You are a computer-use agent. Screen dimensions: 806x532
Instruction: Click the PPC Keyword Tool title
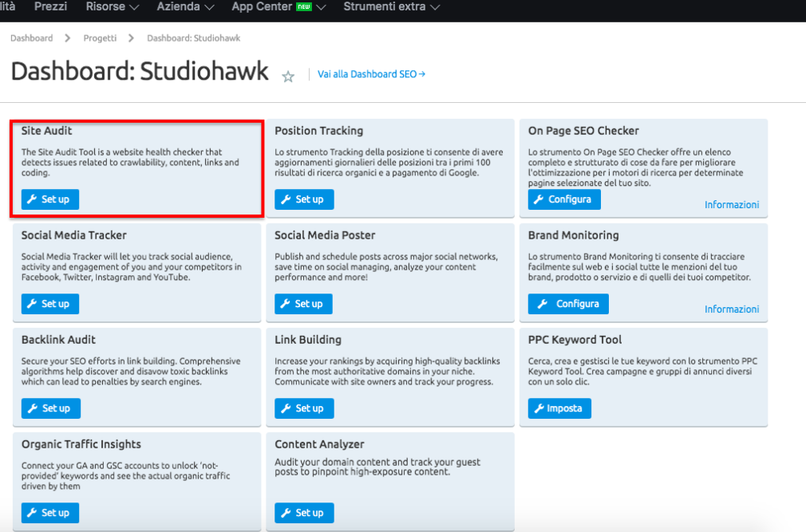575,340
